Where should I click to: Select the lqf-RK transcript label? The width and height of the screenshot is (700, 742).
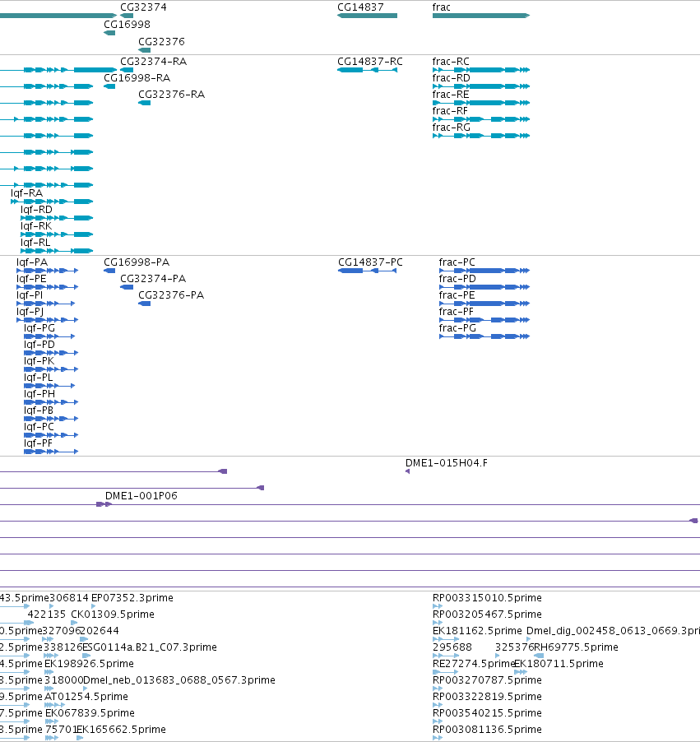36,226
